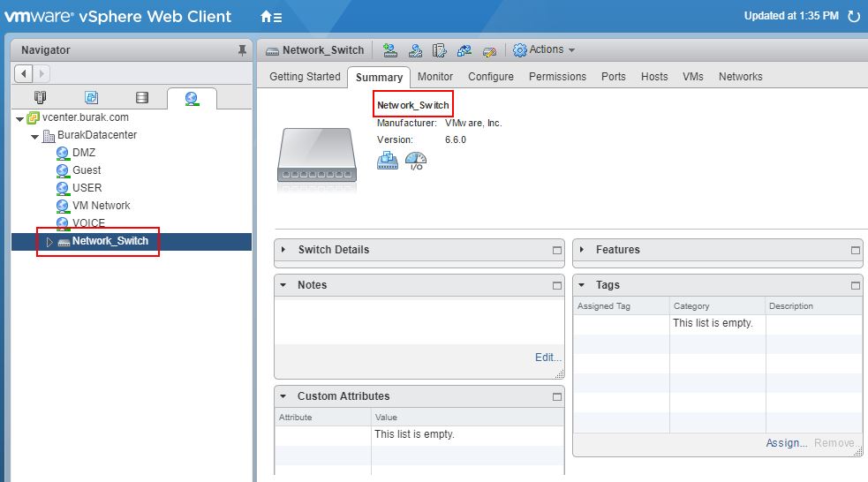Image resolution: width=868 pixels, height=482 pixels.
Task: Pin the Navigator panel
Action: click(x=242, y=49)
